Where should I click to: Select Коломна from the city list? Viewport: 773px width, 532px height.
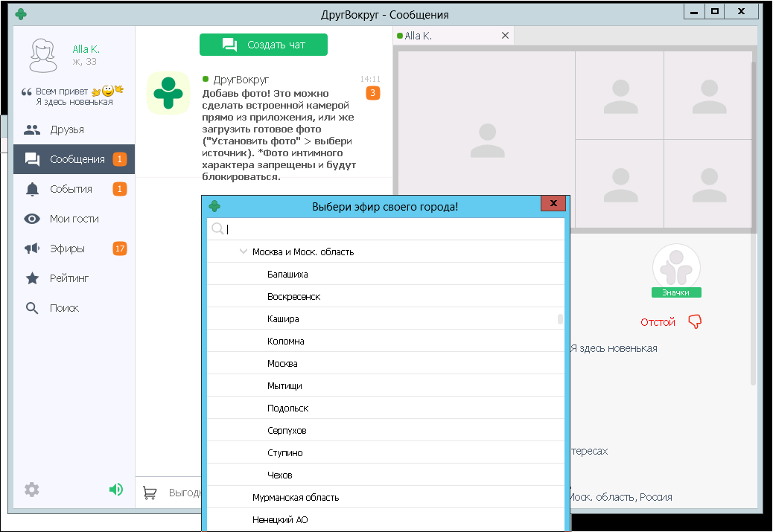point(386,341)
